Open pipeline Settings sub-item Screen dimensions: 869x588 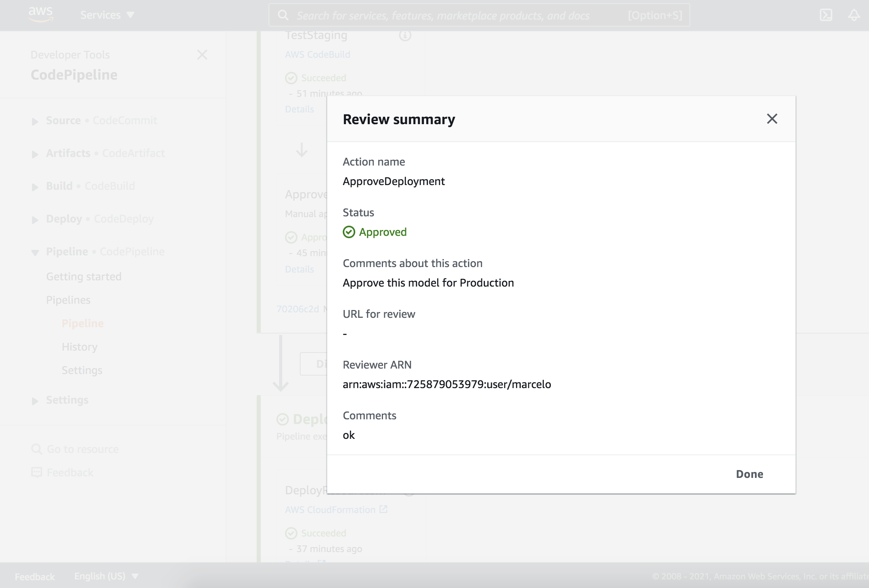tap(82, 370)
